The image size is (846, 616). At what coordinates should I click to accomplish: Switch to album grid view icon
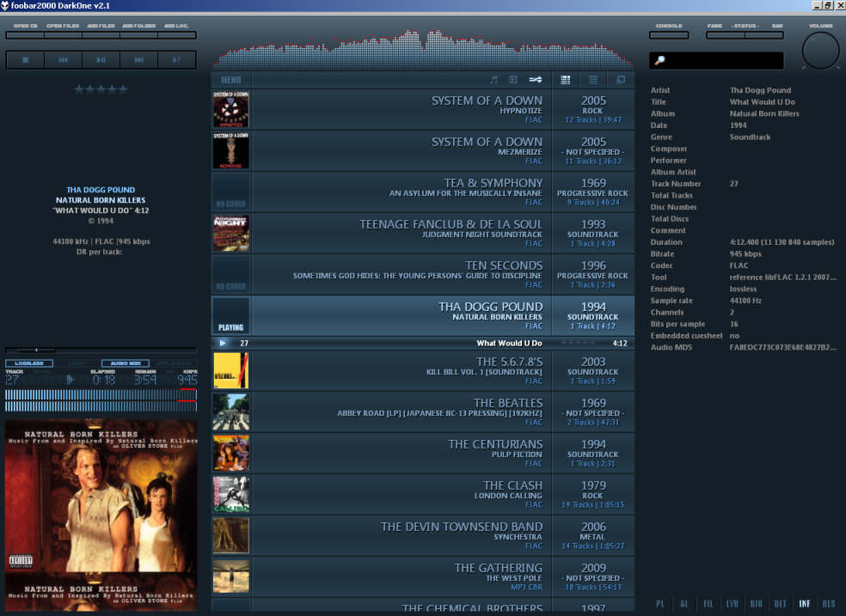click(566, 80)
